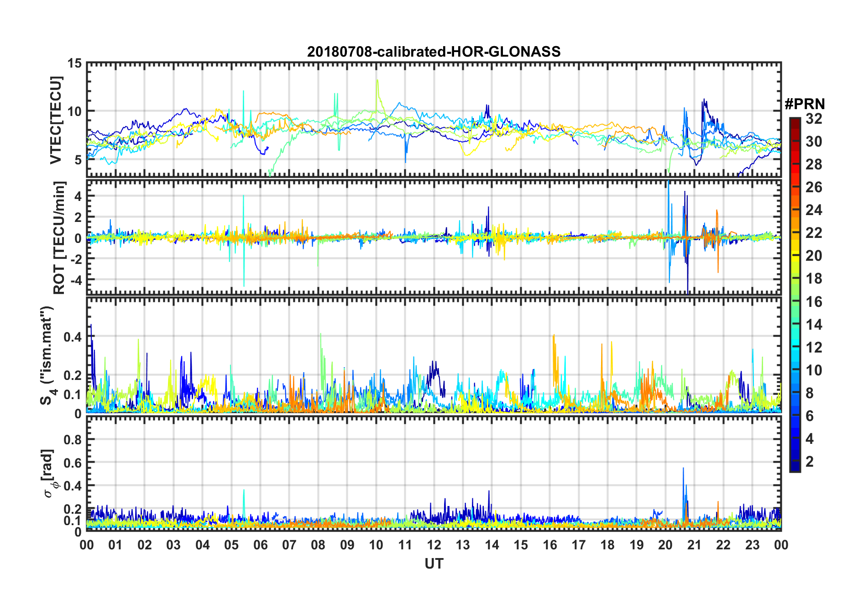Click the VTEC[TECU] y-axis label
Viewport: 868px width, 590px height.
(x=56, y=120)
